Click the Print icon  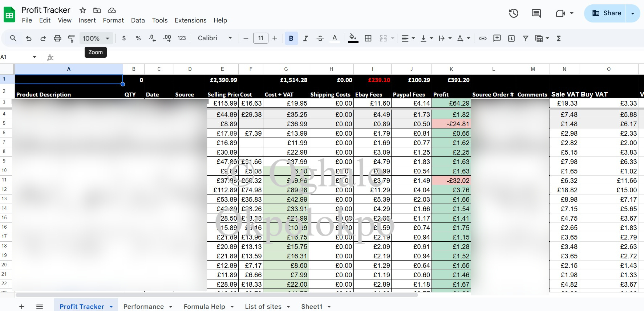[x=57, y=38]
